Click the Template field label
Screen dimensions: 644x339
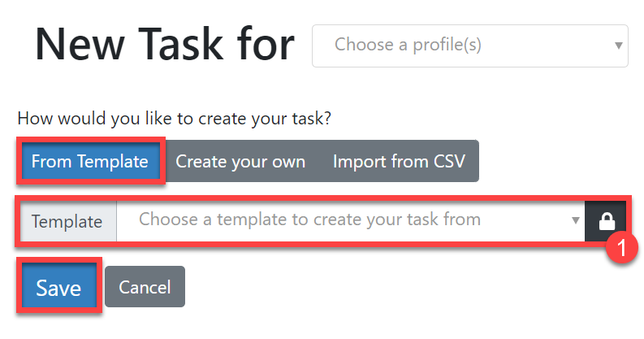point(67,221)
